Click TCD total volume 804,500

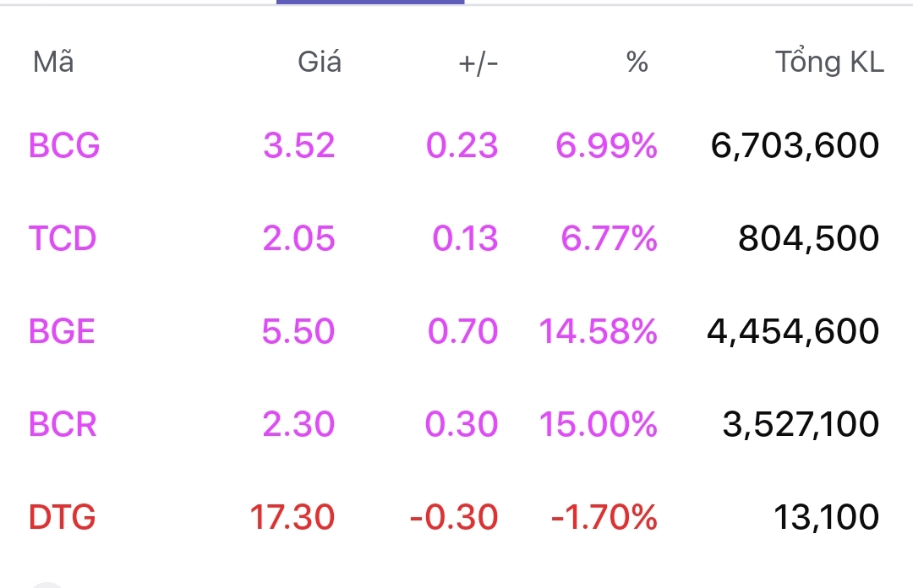click(x=808, y=239)
